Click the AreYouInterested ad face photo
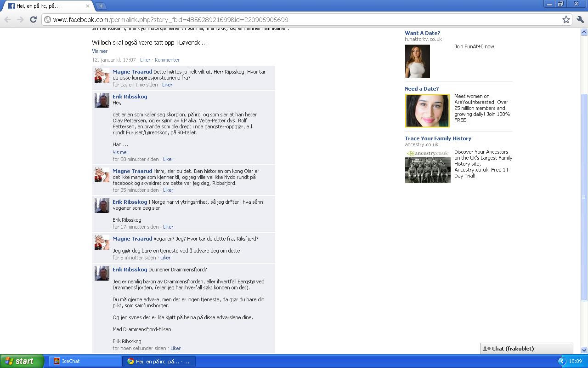588x368 pixels. click(427, 110)
